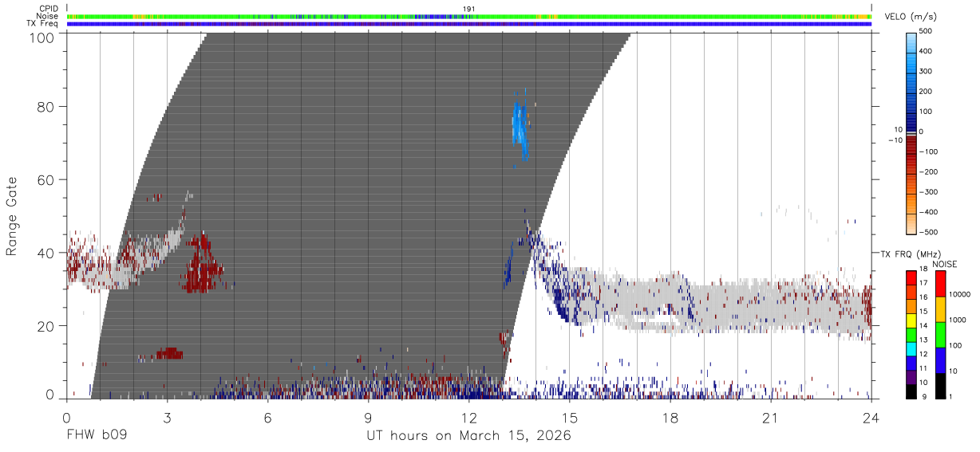This screenshot has width=980, height=452.
Task: Click the 14 tick on TX FRQ legend
Action: click(x=923, y=325)
